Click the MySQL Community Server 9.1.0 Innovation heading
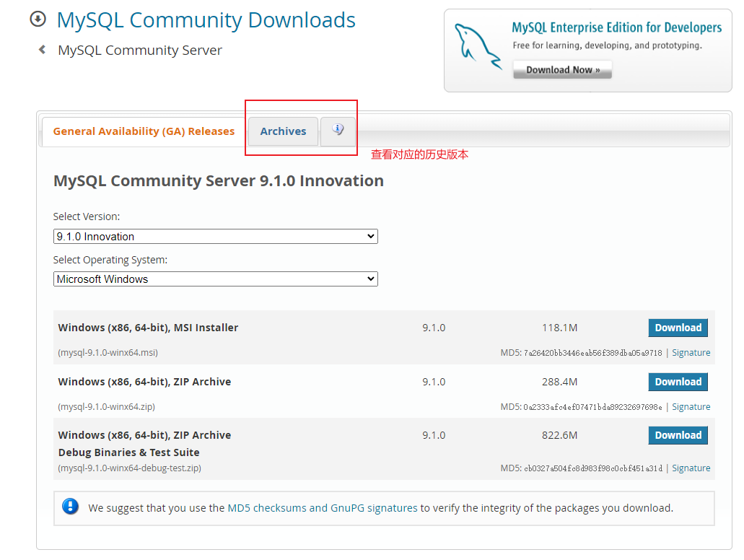 [218, 181]
